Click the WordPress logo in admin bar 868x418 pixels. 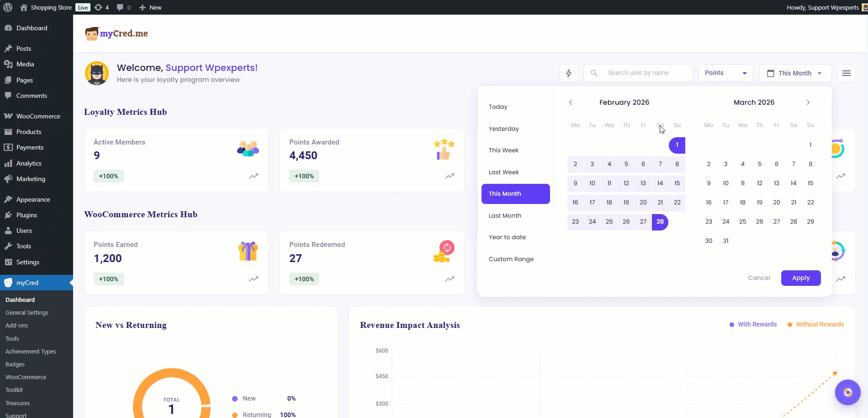pos(8,7)
